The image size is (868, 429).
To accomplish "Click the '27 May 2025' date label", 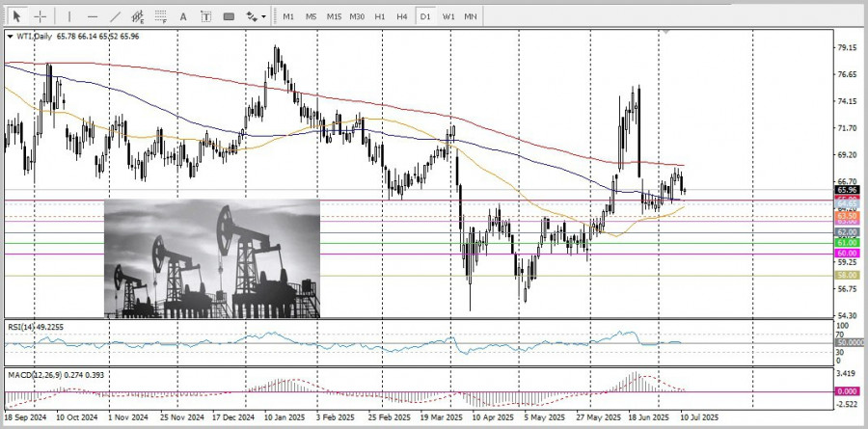I will [598, 416].
